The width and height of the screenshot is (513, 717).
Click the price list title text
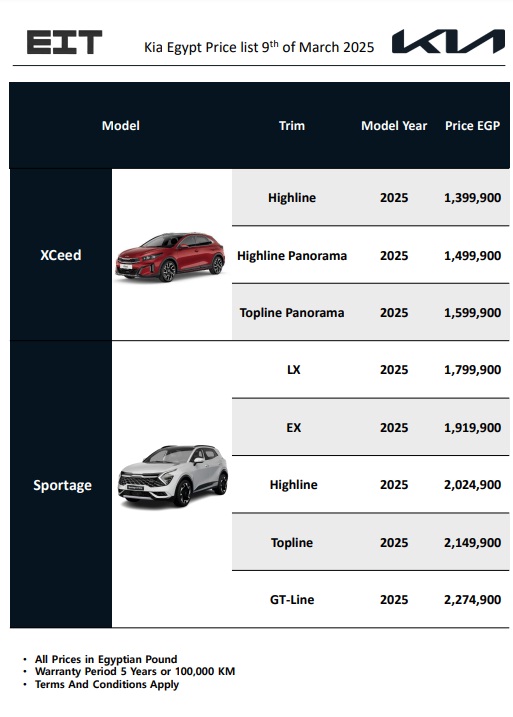(x=259, y=47)
